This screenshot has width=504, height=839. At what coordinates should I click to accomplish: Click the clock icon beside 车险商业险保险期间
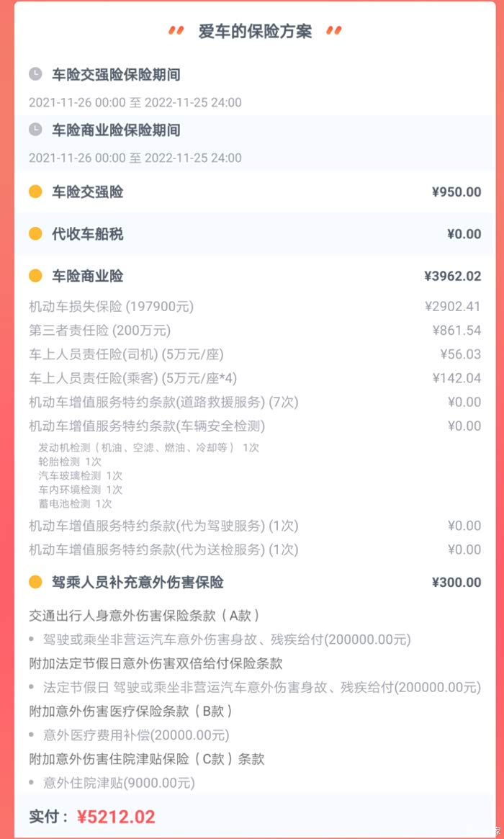tap(35, 130)
